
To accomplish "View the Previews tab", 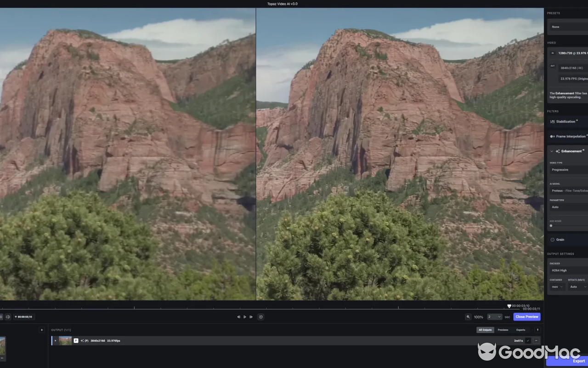I will tap(503, 330).
